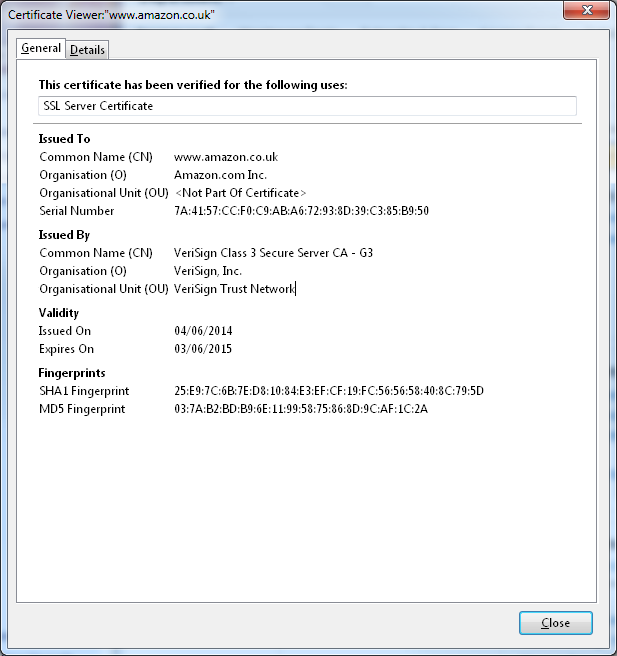Screen dimensions: 617x656
Task: Click the Serial Number label
Action: click(x=77, y=211)
